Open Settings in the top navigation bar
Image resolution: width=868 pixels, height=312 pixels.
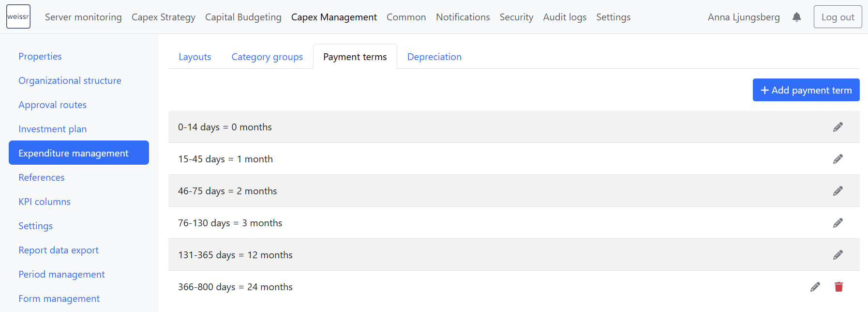click(614, 17)
